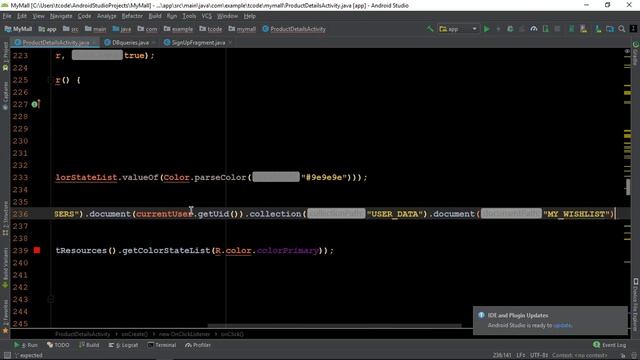Click the LF line separator status entry
Image resolution: width=640 pixels, height=360 pixels.
[520, 356]
